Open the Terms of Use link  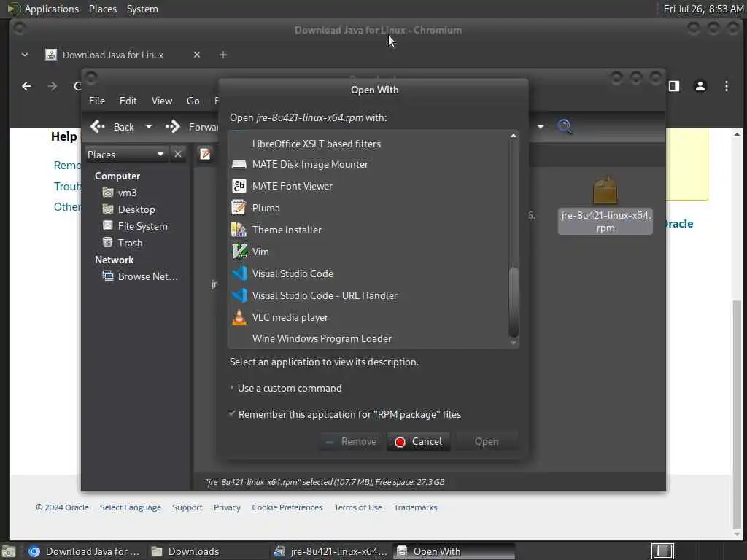(358, 507)
